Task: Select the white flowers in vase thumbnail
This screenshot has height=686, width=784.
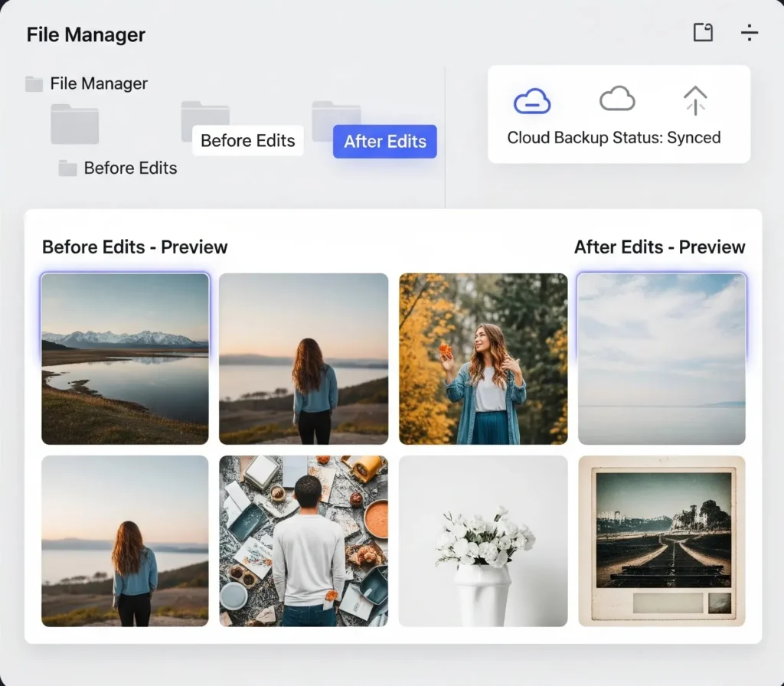Action: click(483, 541)
